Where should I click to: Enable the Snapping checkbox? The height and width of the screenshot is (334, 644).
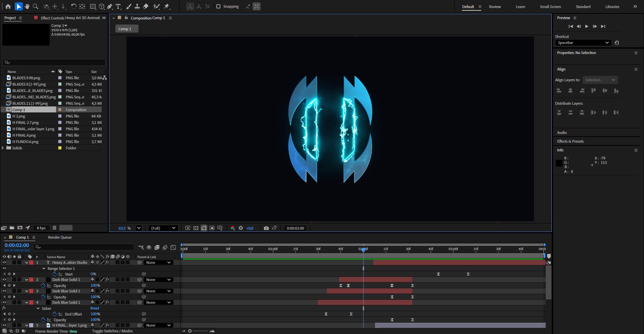tap(218, 6)
